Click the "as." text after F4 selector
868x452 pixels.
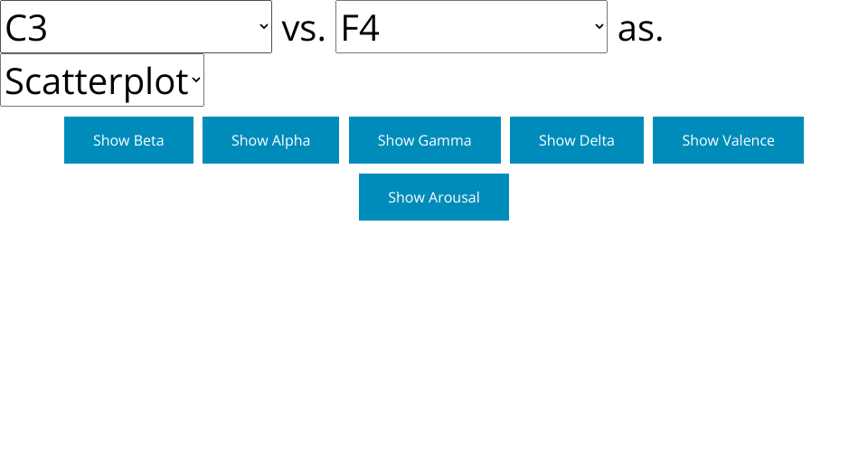coord(640,29)
